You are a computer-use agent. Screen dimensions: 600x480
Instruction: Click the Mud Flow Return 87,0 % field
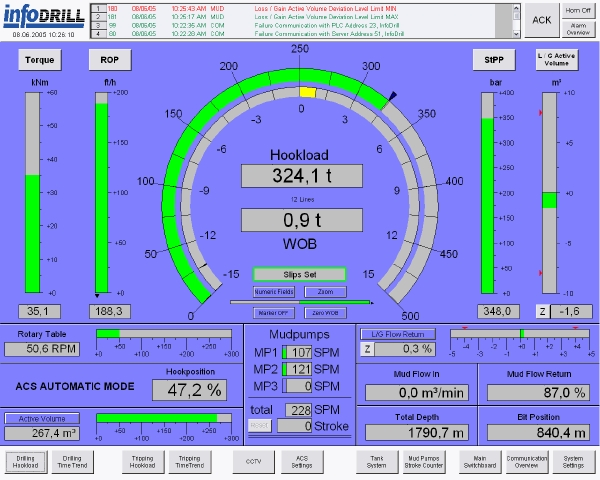pyautogui.click(x=538, y=393)
